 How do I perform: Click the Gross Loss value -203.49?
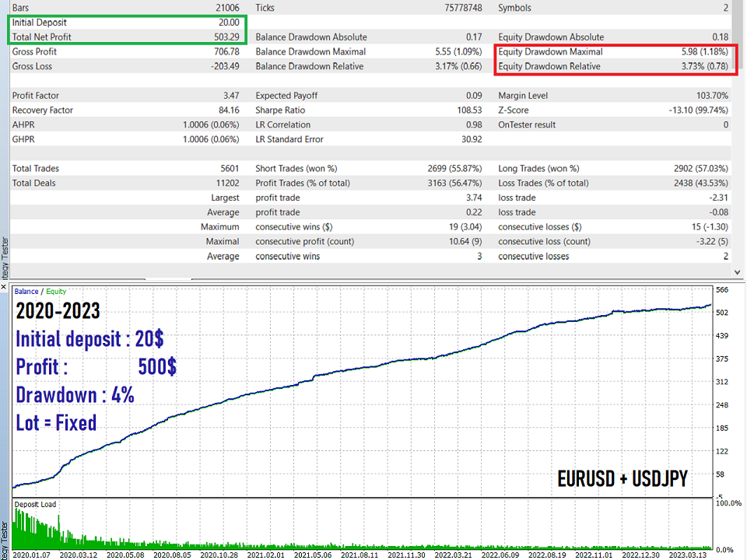[225, 66]
